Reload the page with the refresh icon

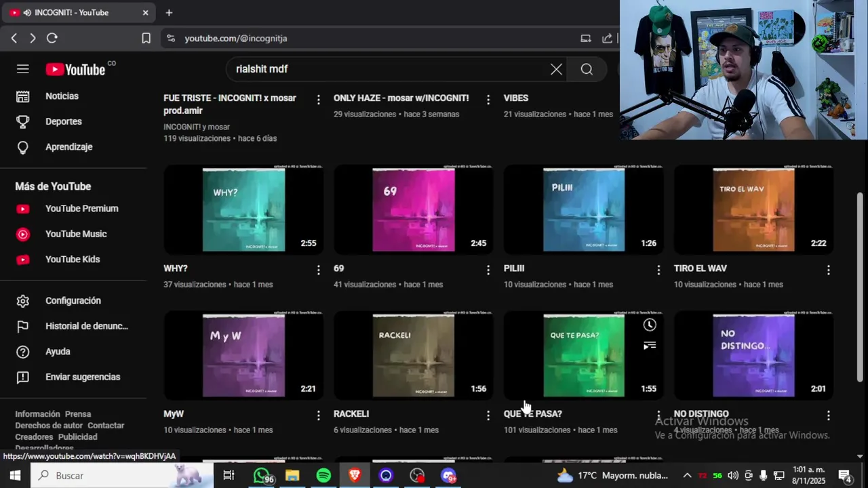[52, 39]
